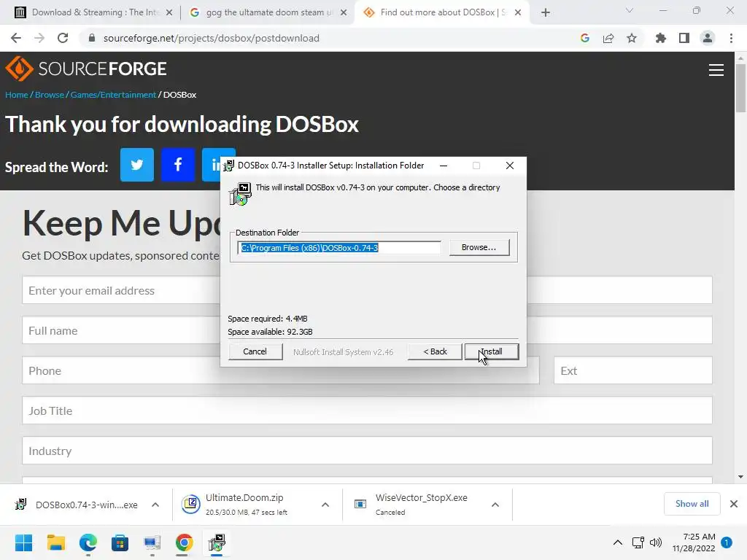Bookmark this page with star icon
747x560 pixels.
(x=632, y=38)
